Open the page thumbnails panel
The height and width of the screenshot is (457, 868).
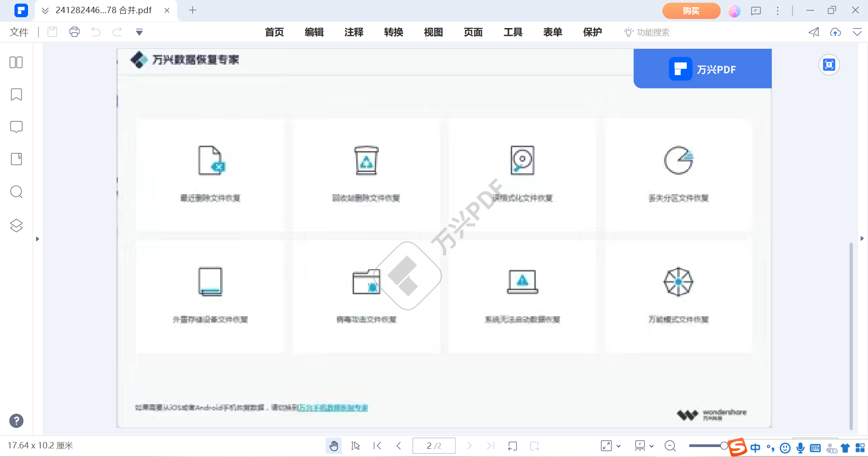click(16, 62)
